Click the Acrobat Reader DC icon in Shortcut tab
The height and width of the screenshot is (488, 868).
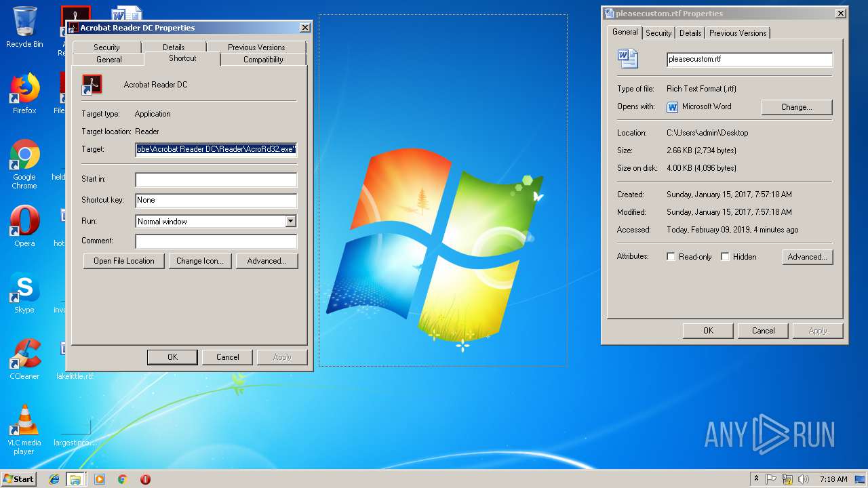(x=92, y=85)
